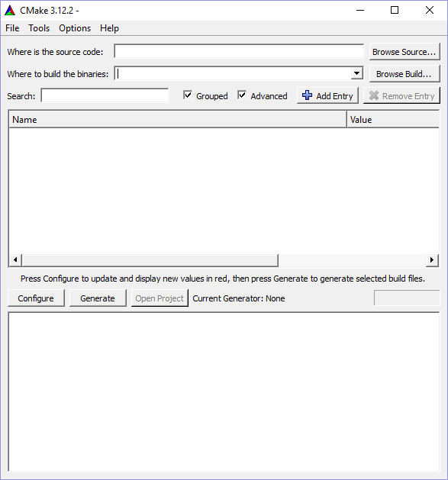448x480 pixels.
Task: Expand the build binaries path dropdown
Action: 356,73
